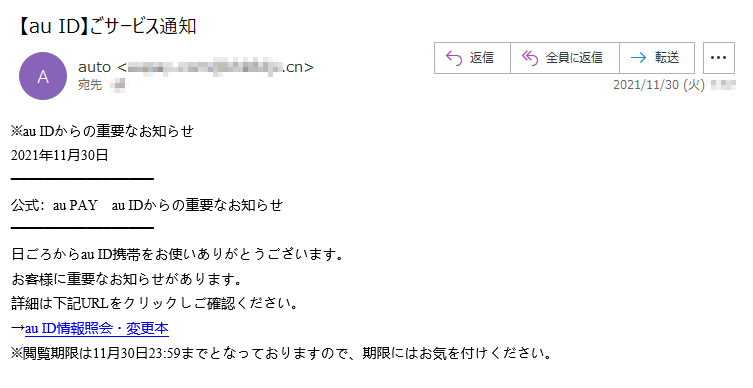Open the au ID情報照会・変更本 link
Screen dimensions: 753x388
coord(97,328)
